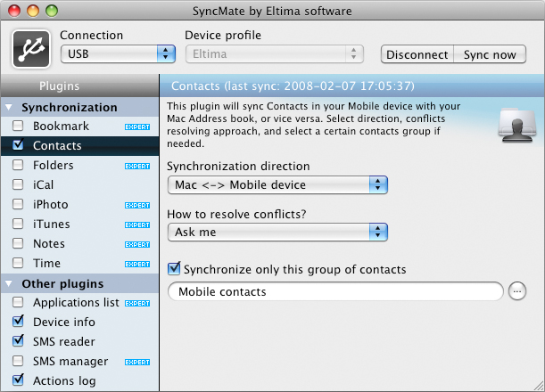
Task: Toggle Synchronize only this group checkbox
Action: click(x=175, y=268)
